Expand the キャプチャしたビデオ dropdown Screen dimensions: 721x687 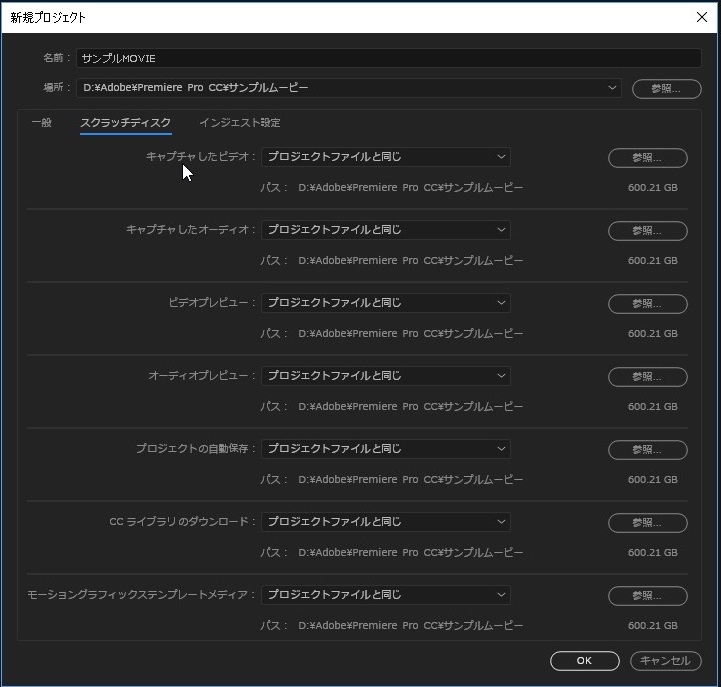[x=385, y=157]
